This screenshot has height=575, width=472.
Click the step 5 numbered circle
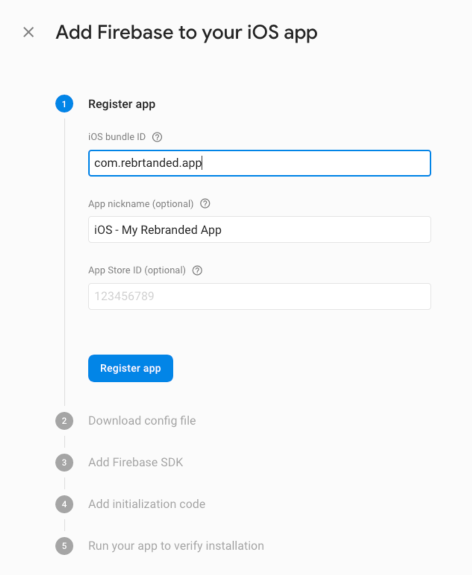pyautogui.click(x=64, y=546)
